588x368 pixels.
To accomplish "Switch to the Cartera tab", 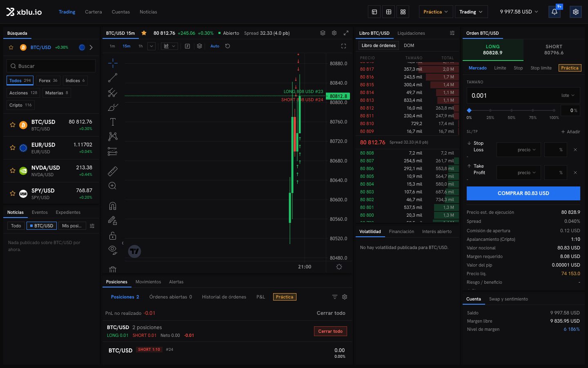I will [94, 12].
